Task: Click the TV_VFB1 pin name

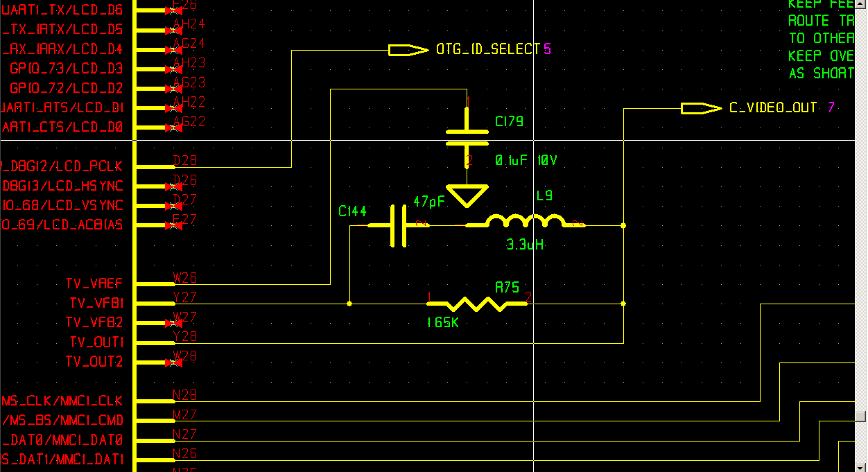Action: pyautogui.click(x=96, y=304)
